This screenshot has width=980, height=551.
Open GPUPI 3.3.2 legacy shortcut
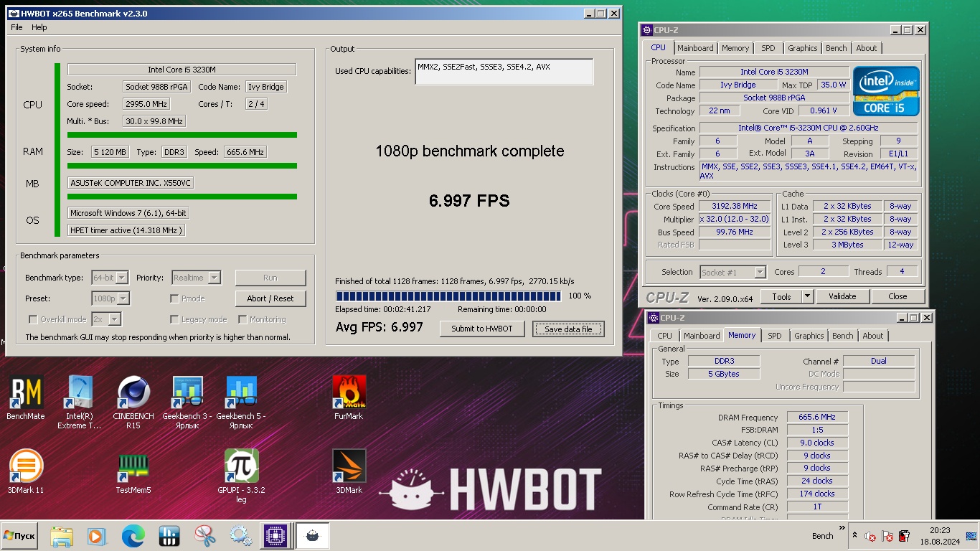click(x=241, y=476)
